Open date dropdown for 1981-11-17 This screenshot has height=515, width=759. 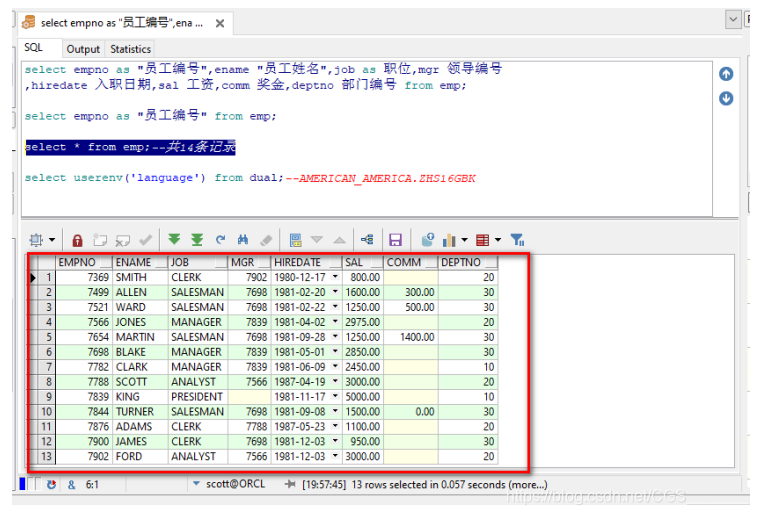tap(335, 396)
